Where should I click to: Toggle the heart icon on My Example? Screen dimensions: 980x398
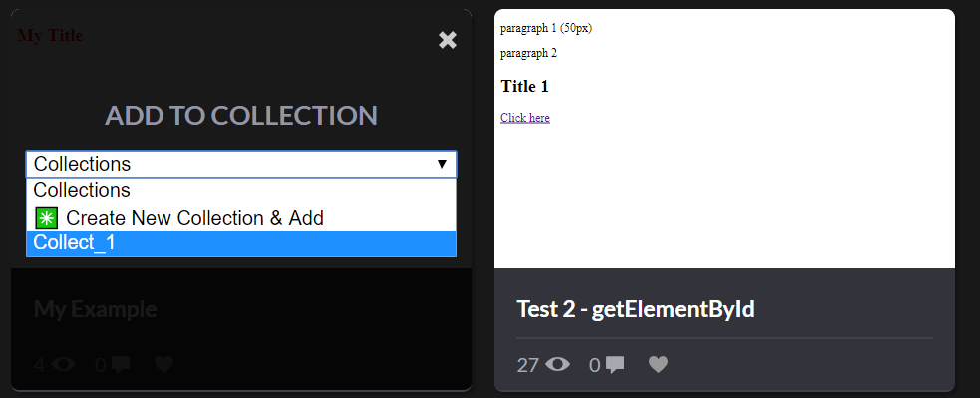tap(163, 364)
